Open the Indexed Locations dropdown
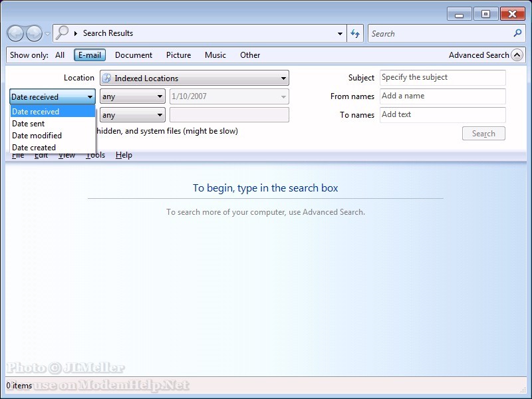Viewport: 532px width, 399px height. (194, 78)
